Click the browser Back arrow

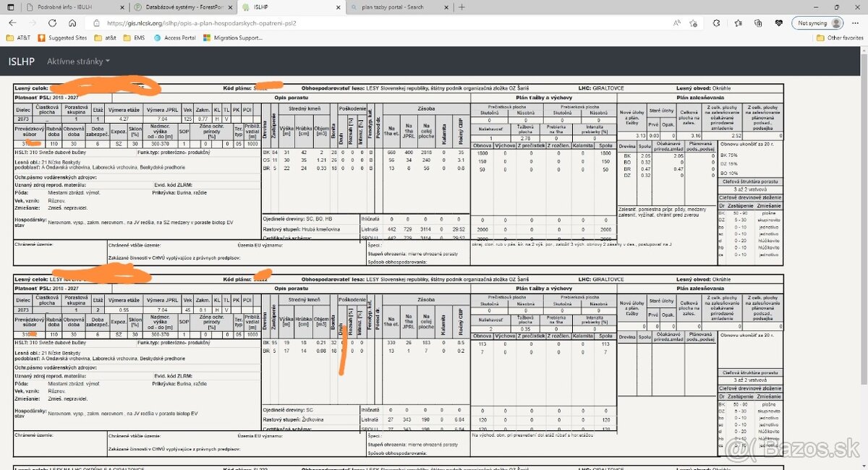pos(12,23)
